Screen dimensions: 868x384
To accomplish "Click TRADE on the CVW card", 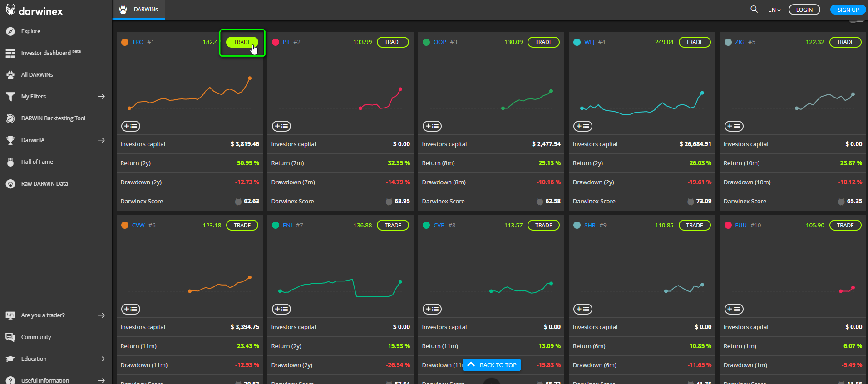I will pos(242,225).
